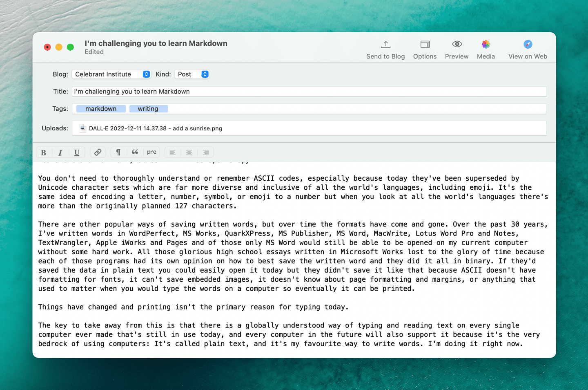
Task: Click View on Web
Action: (528, 48)
